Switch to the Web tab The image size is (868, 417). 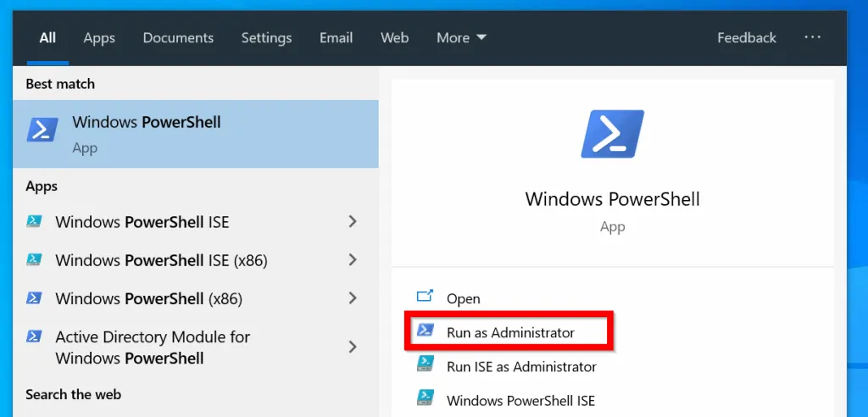click(395, 37)
